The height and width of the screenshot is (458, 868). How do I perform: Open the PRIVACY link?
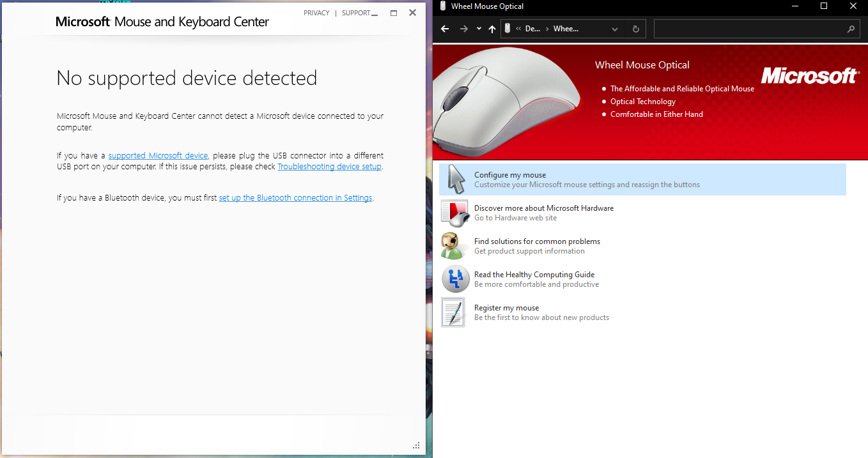tap(316, 13)
